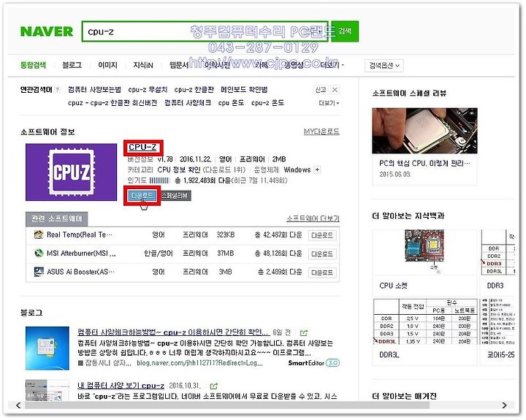Viewport: 526px width, 420px height.
Task: Click first blog post thumbnail image
Action: 47,348
